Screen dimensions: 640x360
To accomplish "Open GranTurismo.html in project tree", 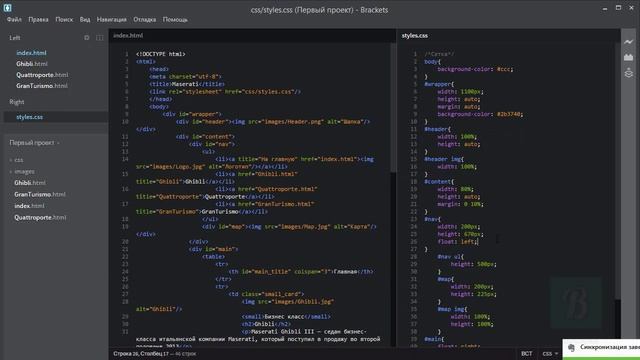I will [x=40, y=194].
